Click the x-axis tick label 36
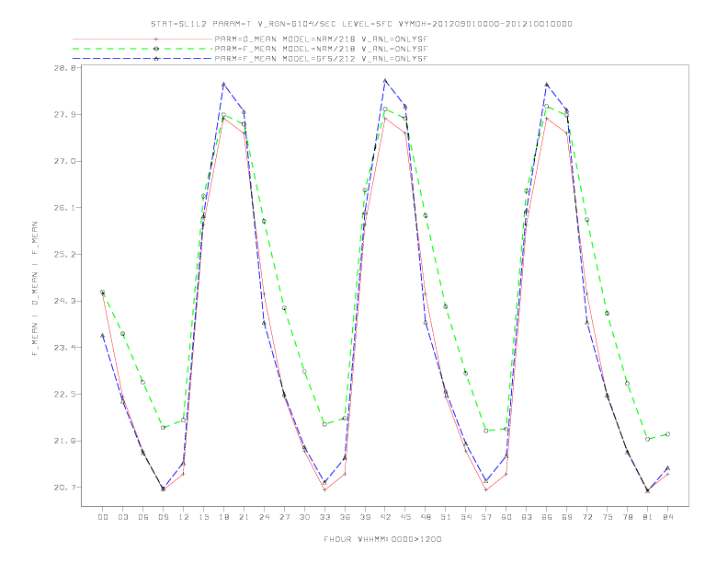The height and width of the screenshot is (563, 728). pos(345,517)
